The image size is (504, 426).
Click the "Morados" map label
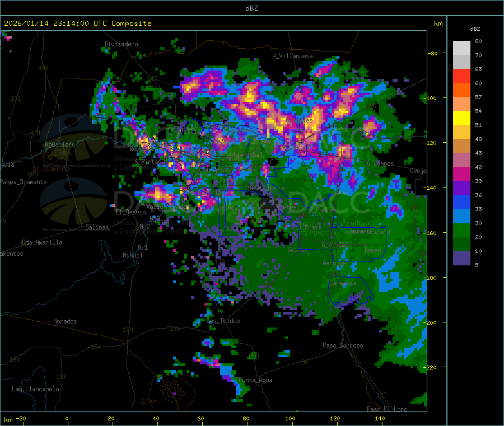pos(65,321)
